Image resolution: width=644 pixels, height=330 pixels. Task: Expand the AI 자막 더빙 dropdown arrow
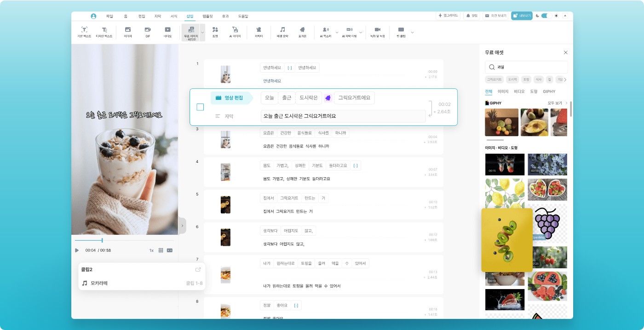pyautogui.click(x=361, y=33)
